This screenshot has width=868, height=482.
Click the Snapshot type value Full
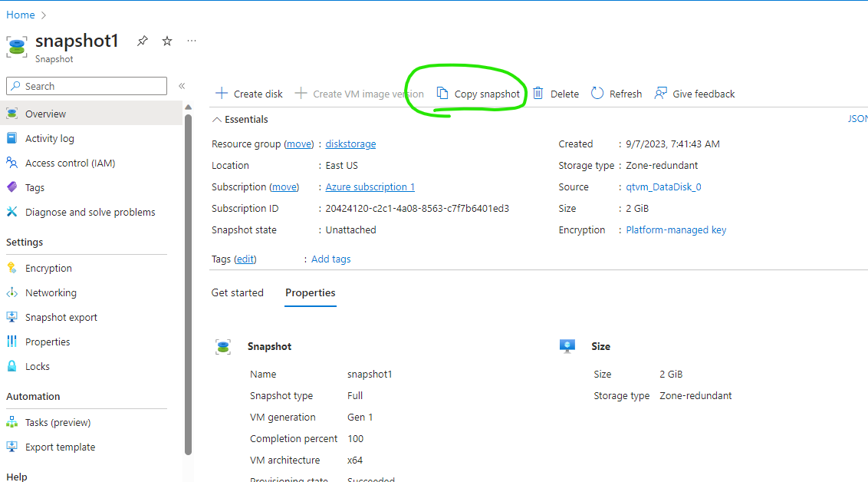355,395
